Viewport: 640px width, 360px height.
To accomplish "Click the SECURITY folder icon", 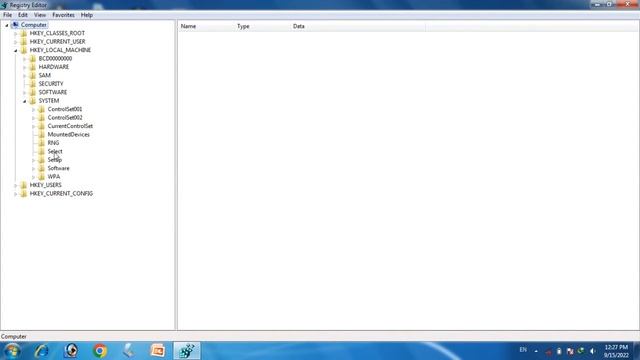I will tap(33, 84).
